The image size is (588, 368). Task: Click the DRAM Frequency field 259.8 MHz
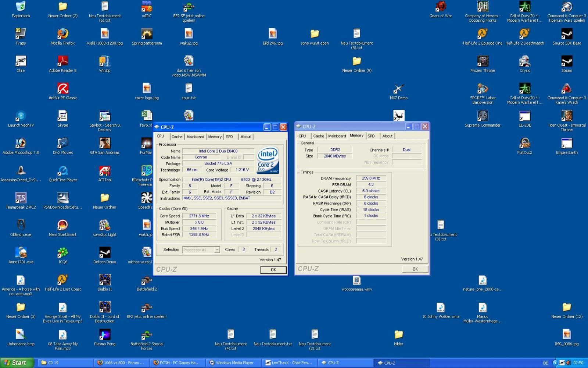371,178
